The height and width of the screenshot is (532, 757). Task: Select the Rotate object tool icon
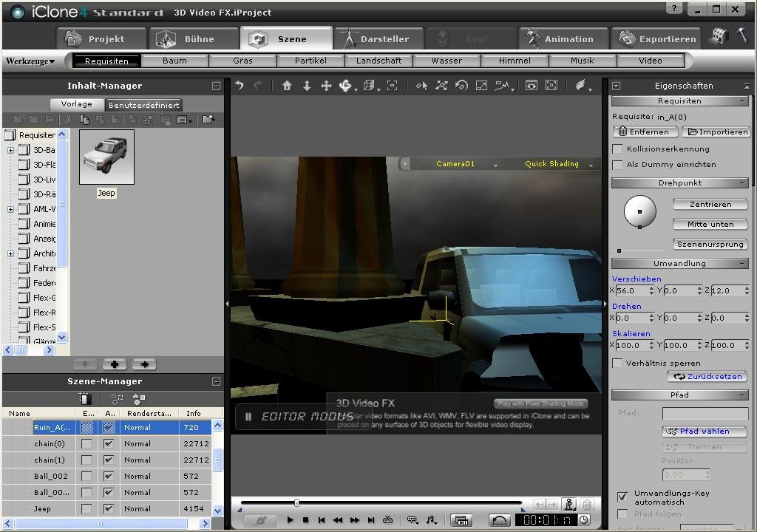coord(461,86)
